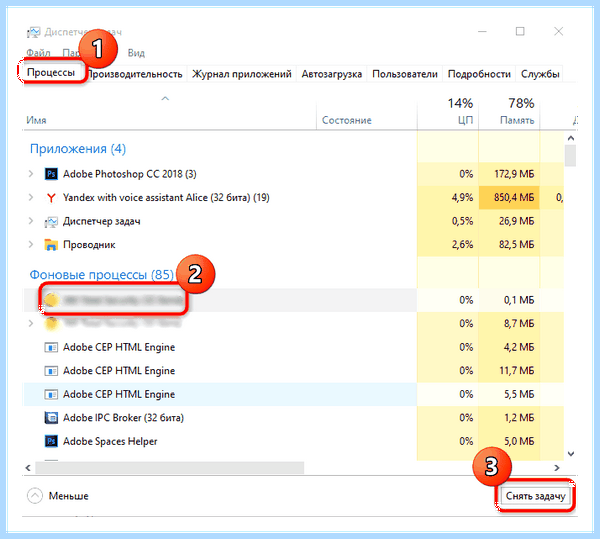Viewport: 600px width, 539px height.
Task: Select the Фоновые процессы (85) group header
Action: (x=101, y=275)
